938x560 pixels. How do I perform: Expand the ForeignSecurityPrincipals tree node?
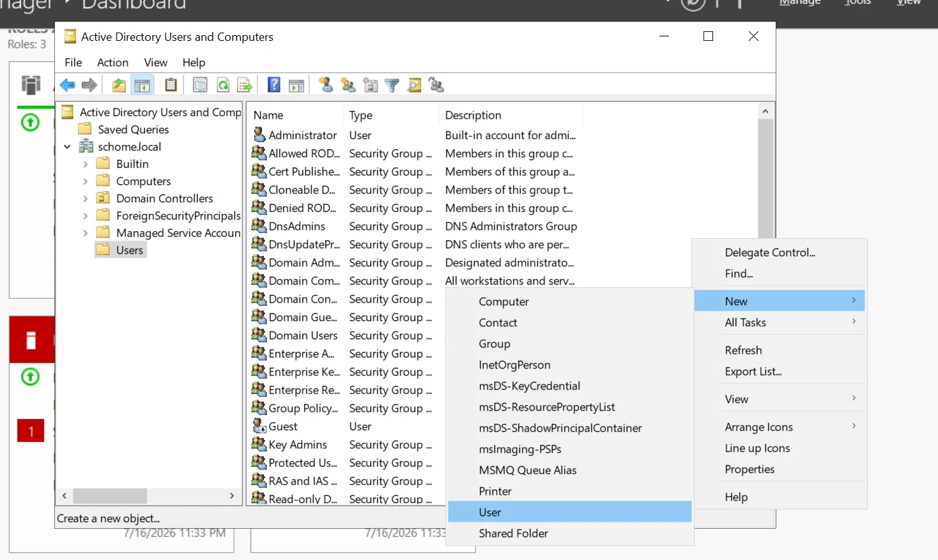click(x=86, y=216)
